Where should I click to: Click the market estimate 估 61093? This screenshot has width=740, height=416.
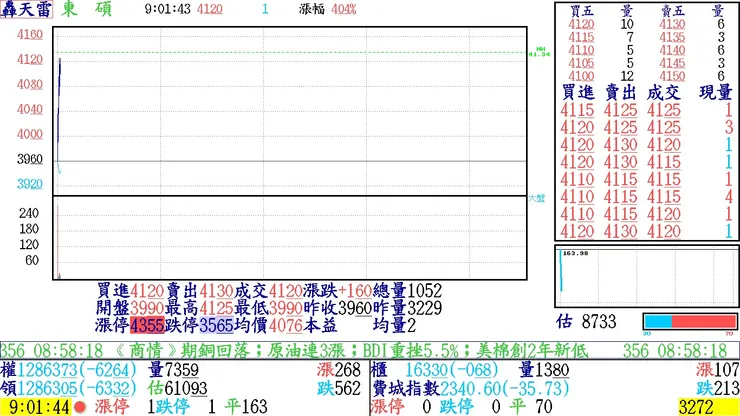coord(177,388)
